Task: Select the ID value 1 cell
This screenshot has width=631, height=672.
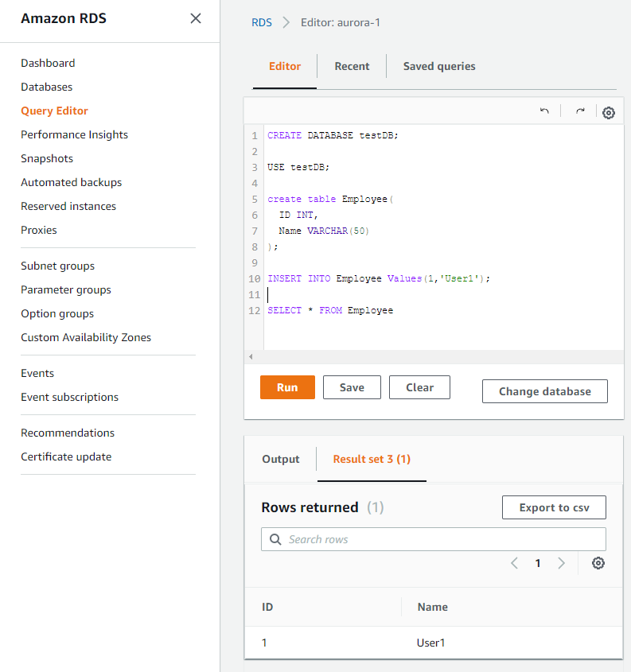Action: click(264, 643)
